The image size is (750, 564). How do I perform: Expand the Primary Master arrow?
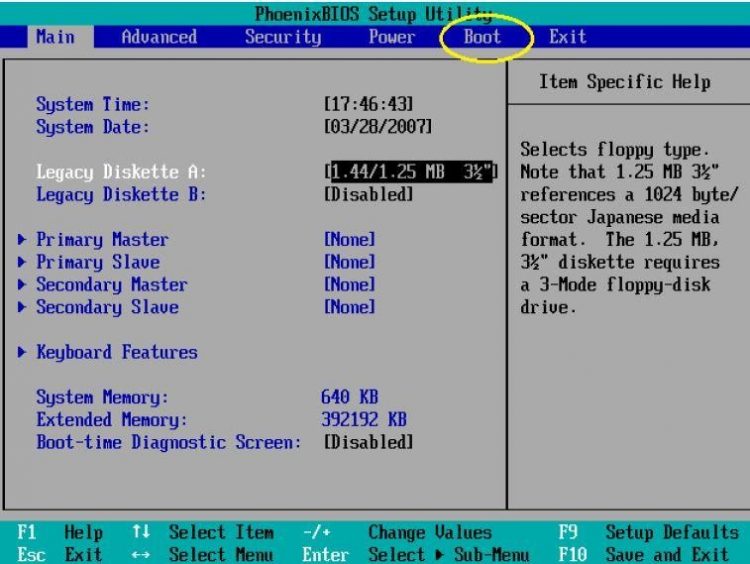(22, 239)
